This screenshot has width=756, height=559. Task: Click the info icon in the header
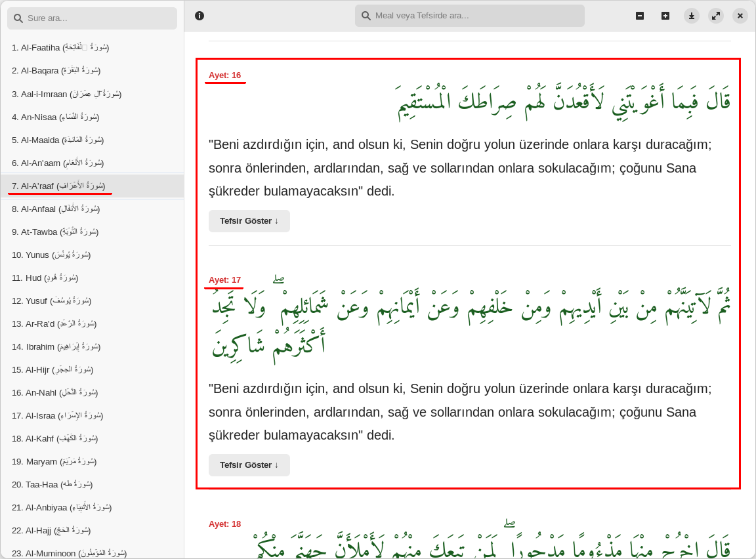click(199, 16)
